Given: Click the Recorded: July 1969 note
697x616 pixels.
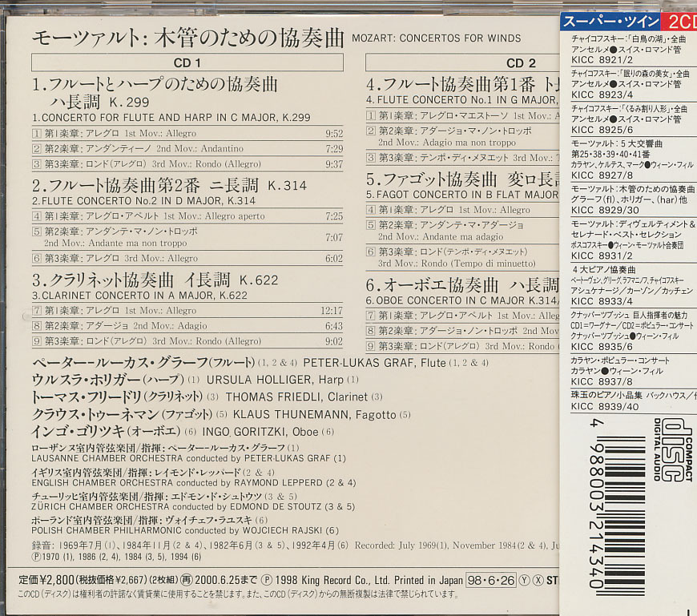Looking at the screenshot, I should 457,546.
